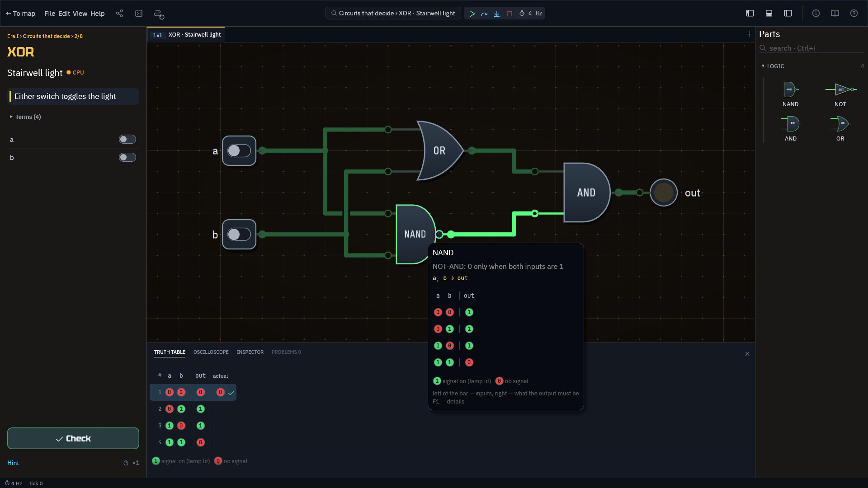Go back with To map button
Screen dimensions: 868x488
click(20, 14)
